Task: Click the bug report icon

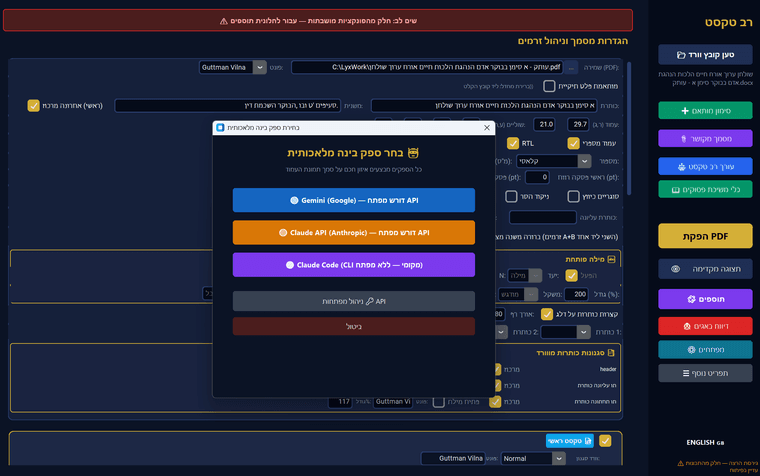Action: [x=687, y=326]
